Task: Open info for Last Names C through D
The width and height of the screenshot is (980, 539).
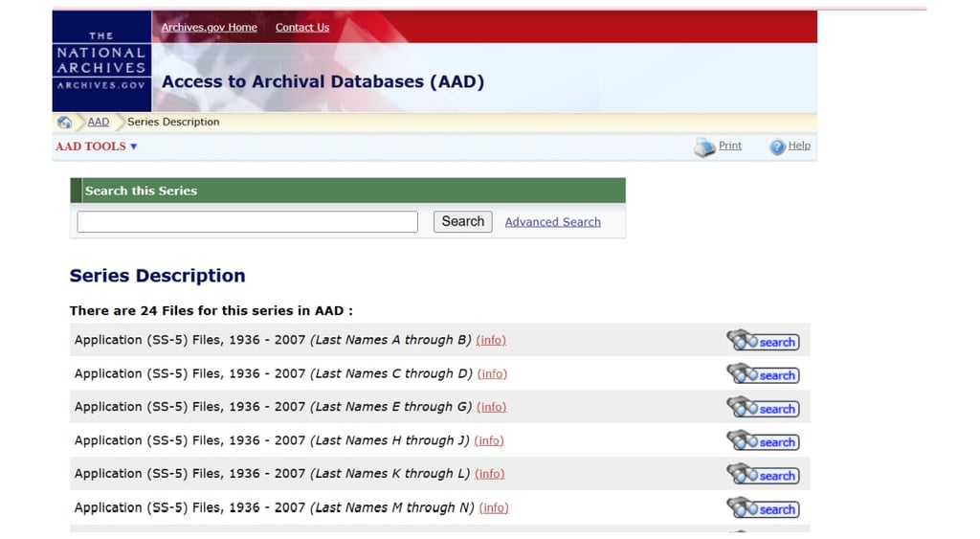Action: pos(493,374)
